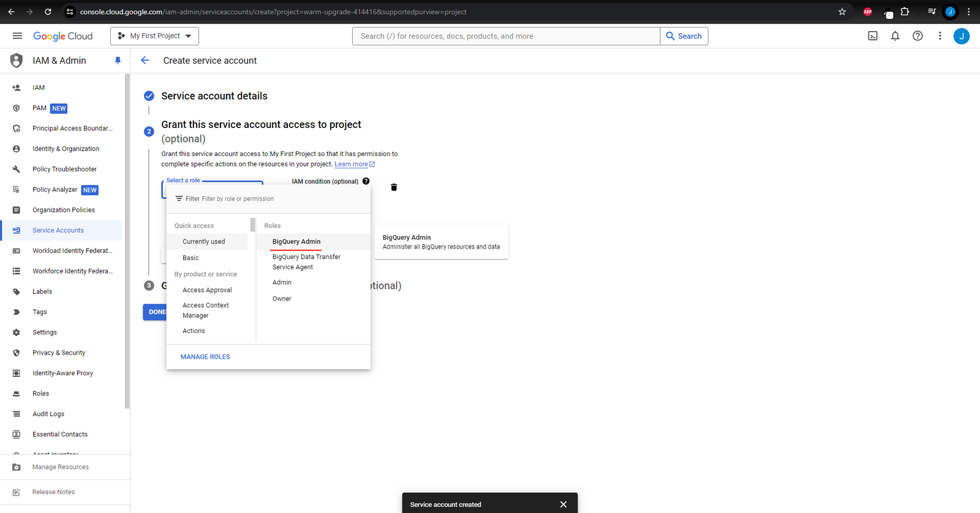This screenshot has width=980, height=513.
Task: Unpin IAM & Admin with the pin icon
Action: coord(118,61)
